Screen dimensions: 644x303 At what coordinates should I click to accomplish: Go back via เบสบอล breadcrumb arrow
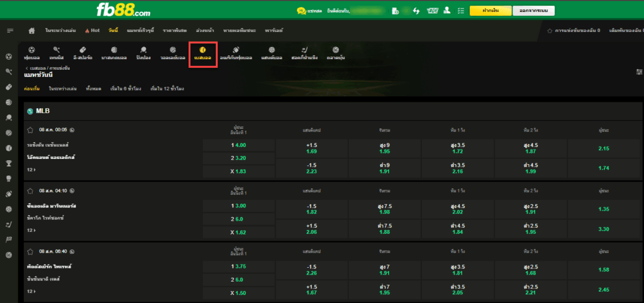pos(26,68)
